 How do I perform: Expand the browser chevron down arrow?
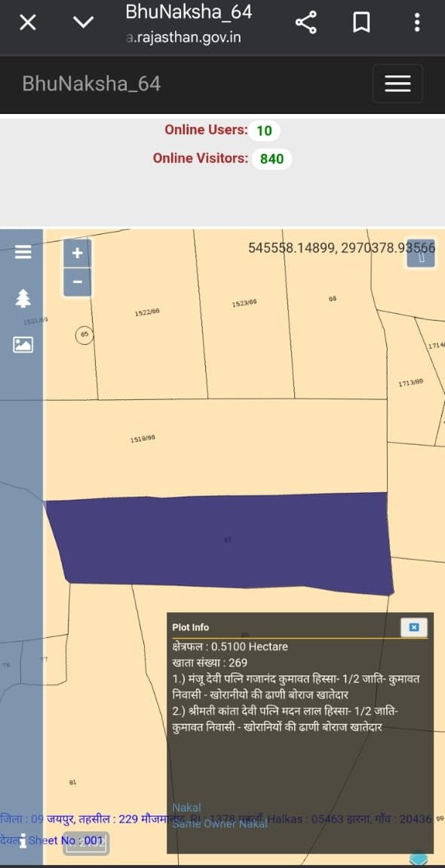click(84, 23)
